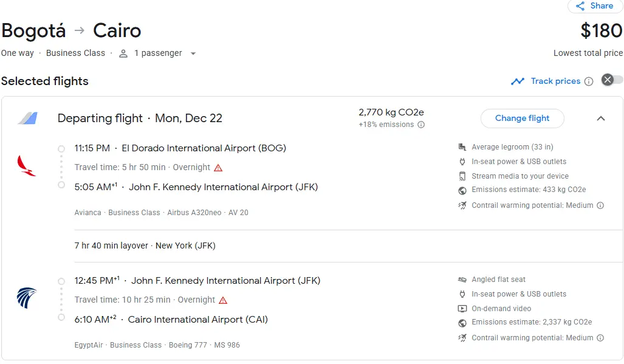Click the Business Class trip option

click(75, 53)
